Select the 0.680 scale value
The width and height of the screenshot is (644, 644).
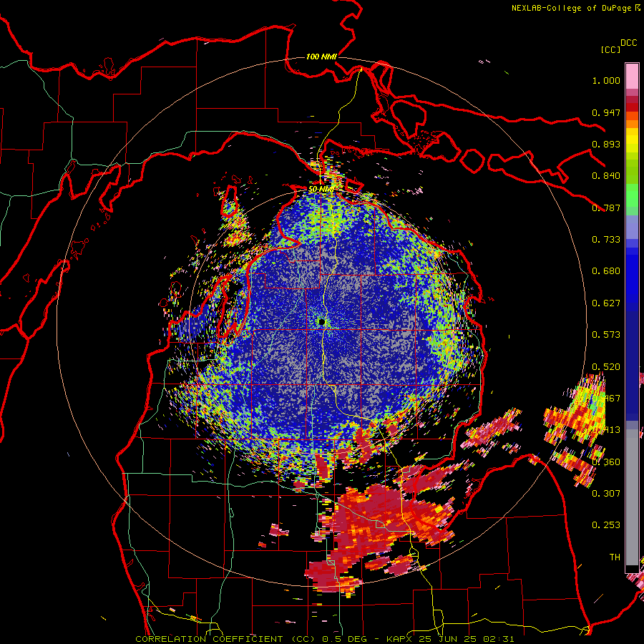[x=606, y=271]
